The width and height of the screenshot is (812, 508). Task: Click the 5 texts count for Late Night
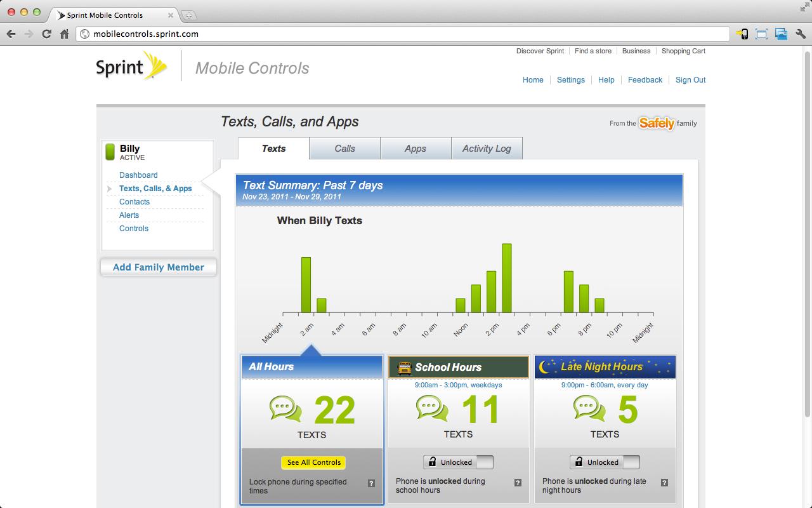point(627,410)
